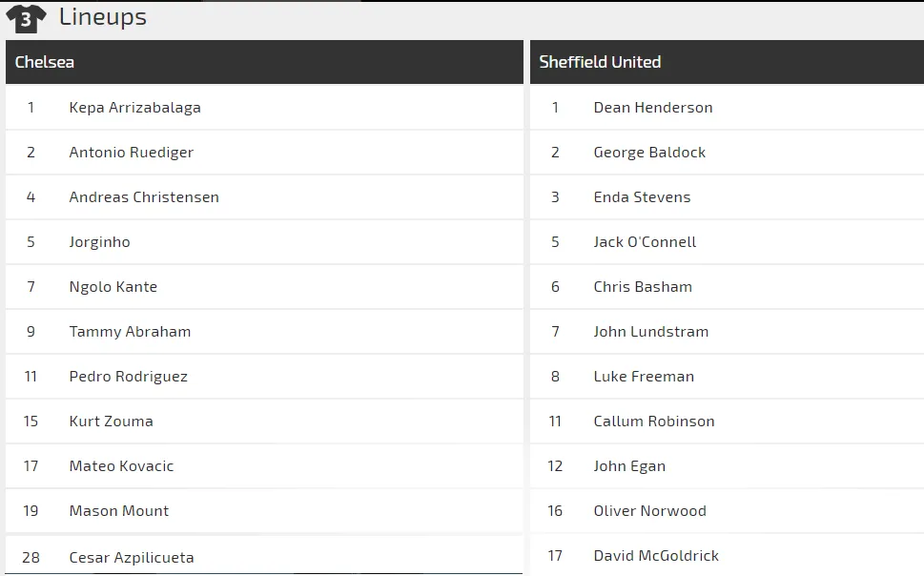The width and height of the screenshot is (924, 576).
Task: Select Andreas Christensen in Chelsea lineup
Action: coord(144,197)
